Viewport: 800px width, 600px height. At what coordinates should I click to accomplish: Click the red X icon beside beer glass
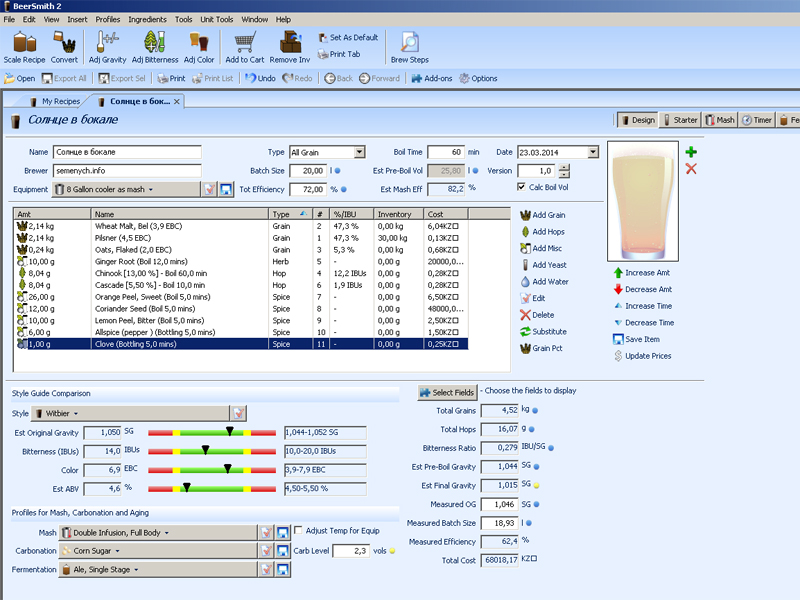(x=691, y=169)
